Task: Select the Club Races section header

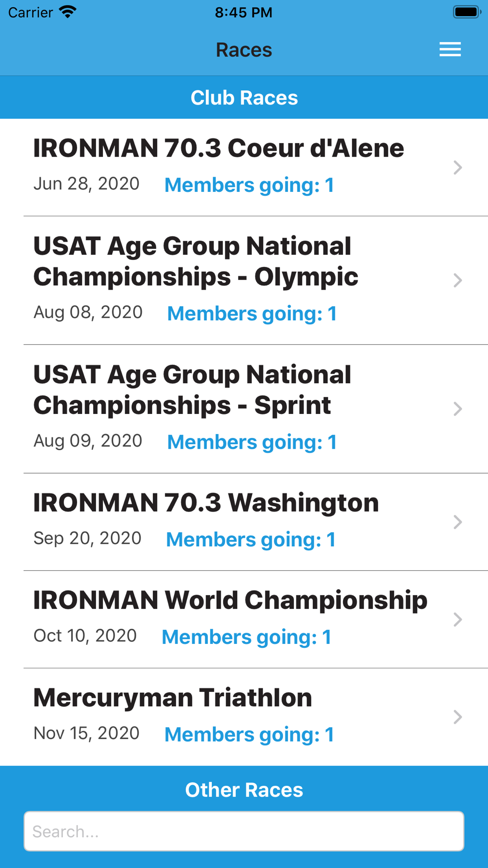Action: 244,98
